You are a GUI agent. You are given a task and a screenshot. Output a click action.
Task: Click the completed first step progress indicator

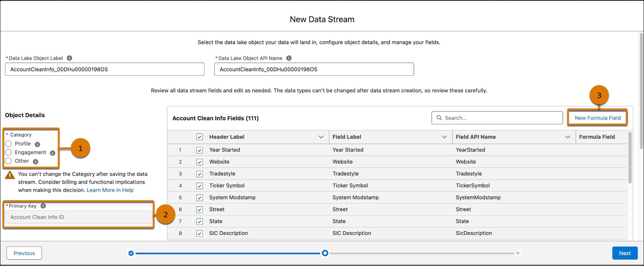click(x=131, y=253)
